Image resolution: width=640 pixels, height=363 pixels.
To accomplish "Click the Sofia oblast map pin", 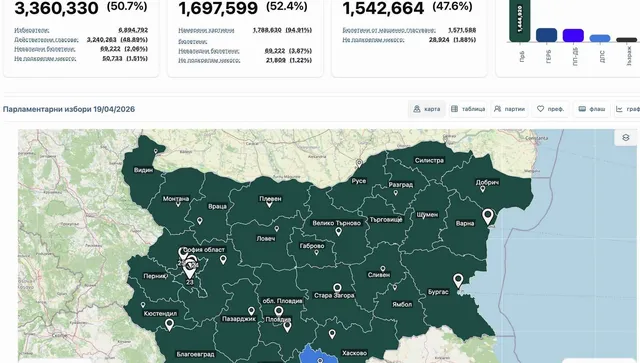I will pos(223,259).
